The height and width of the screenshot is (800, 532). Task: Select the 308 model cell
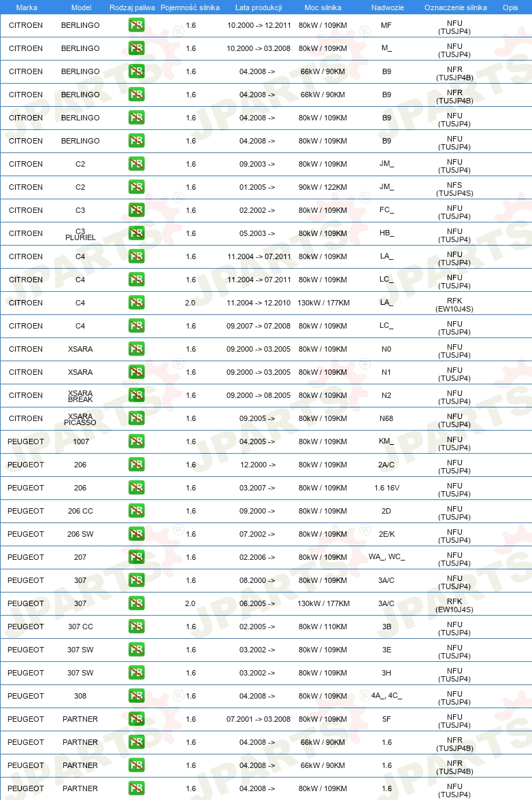point(80,696)
